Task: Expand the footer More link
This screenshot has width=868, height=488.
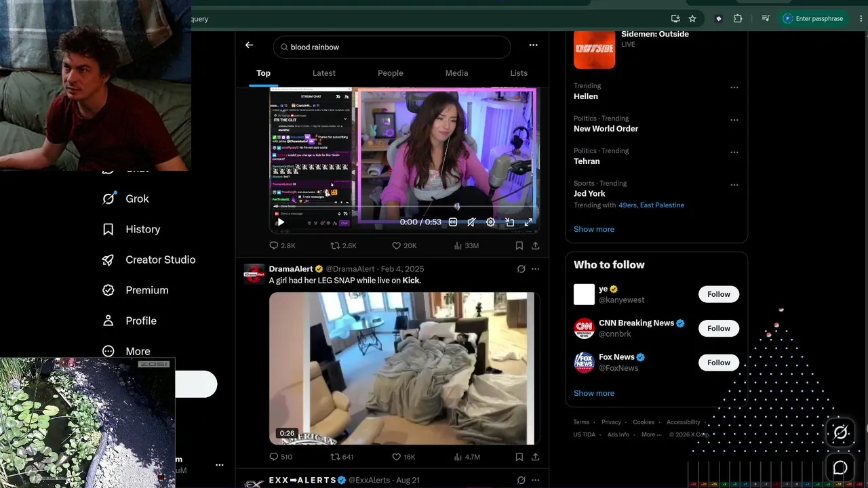Action: click(x=651, y=434)
